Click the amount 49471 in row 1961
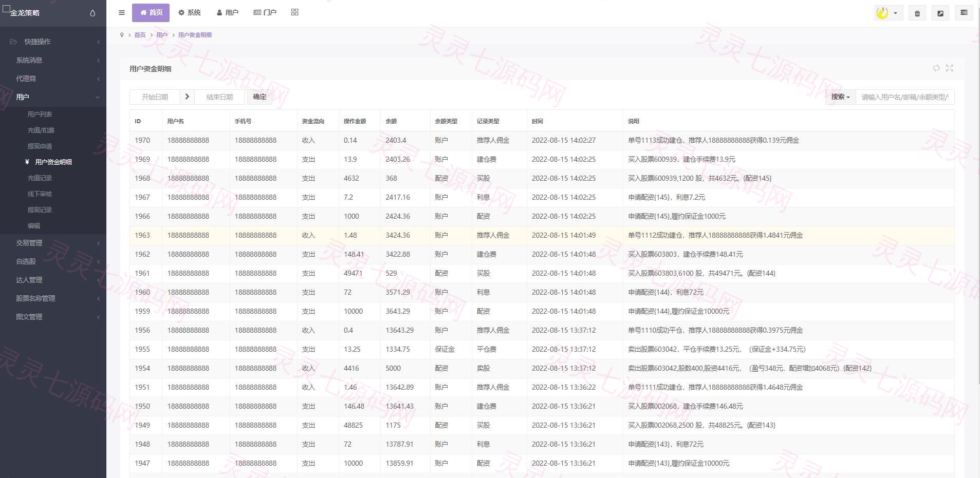 [x=353, y=273]
